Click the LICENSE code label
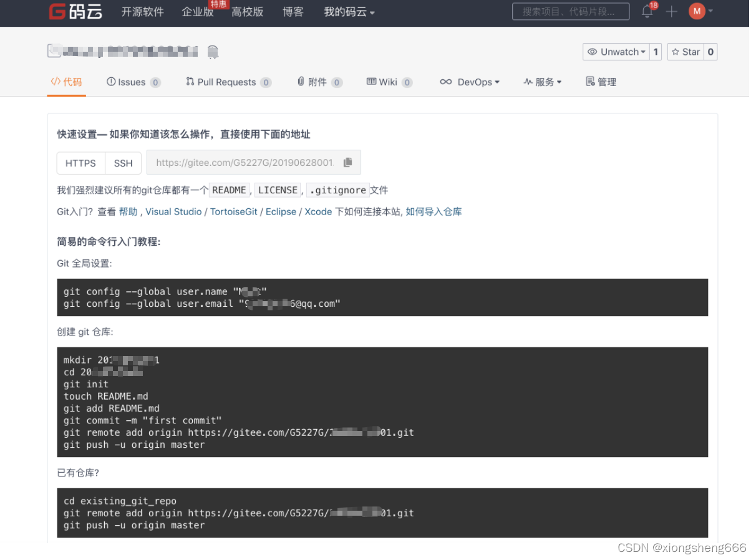756x560 pixels. click(278, 190)
